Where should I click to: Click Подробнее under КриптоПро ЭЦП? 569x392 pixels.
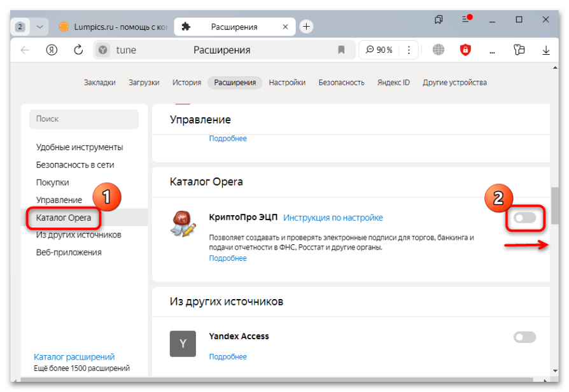point(228,258)
